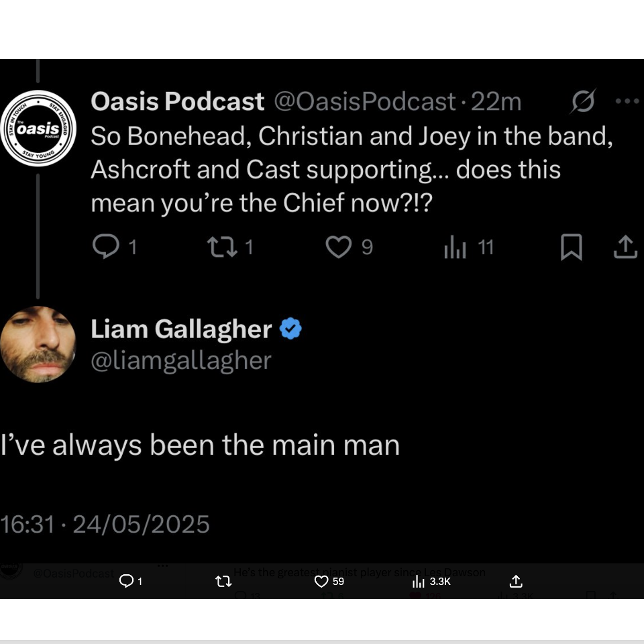Reply to the Oasis Podcast tweet

pyautogui.click(x=105, y=248)
